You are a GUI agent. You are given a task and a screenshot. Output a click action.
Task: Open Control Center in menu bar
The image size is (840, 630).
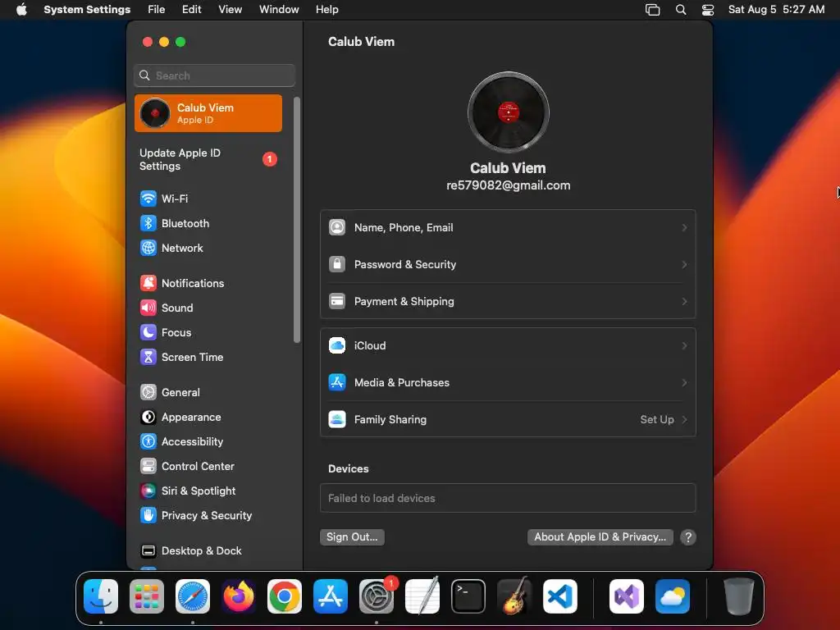click(x=708, y=9)
